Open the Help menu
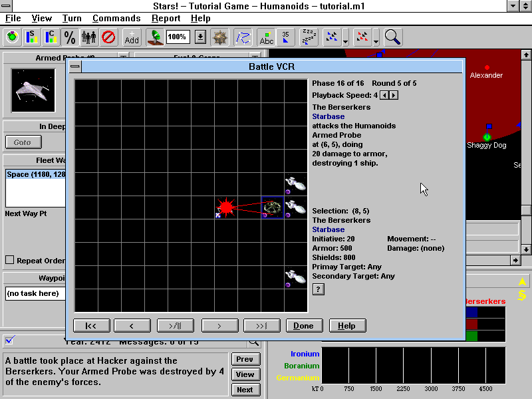 point(201,19)
